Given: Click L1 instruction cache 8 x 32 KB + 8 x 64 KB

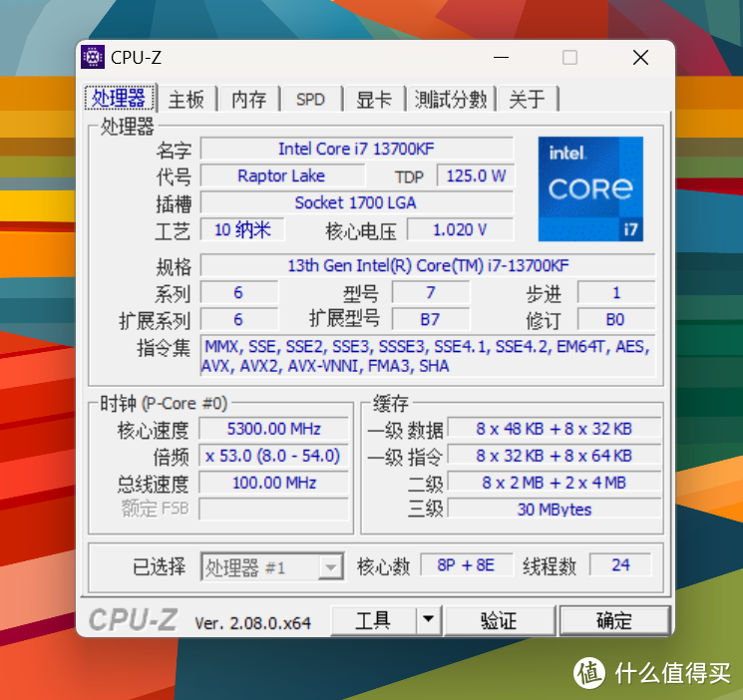Looking at the screenshot, I should (555, 456).
